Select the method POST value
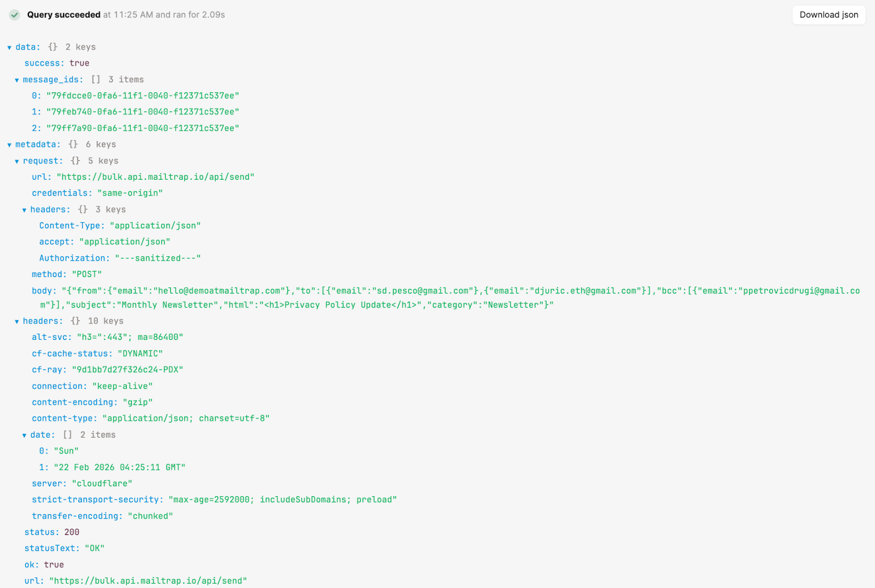 coord(86,274)
